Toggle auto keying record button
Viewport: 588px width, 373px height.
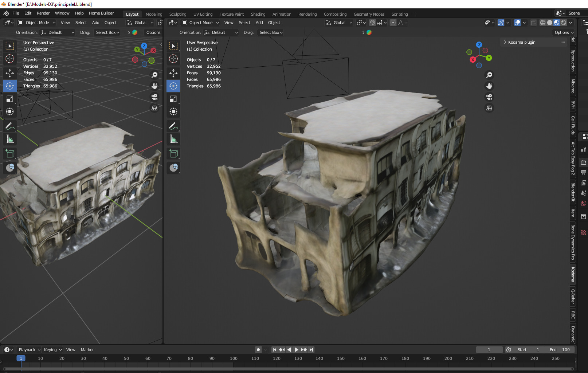(258, 350)
